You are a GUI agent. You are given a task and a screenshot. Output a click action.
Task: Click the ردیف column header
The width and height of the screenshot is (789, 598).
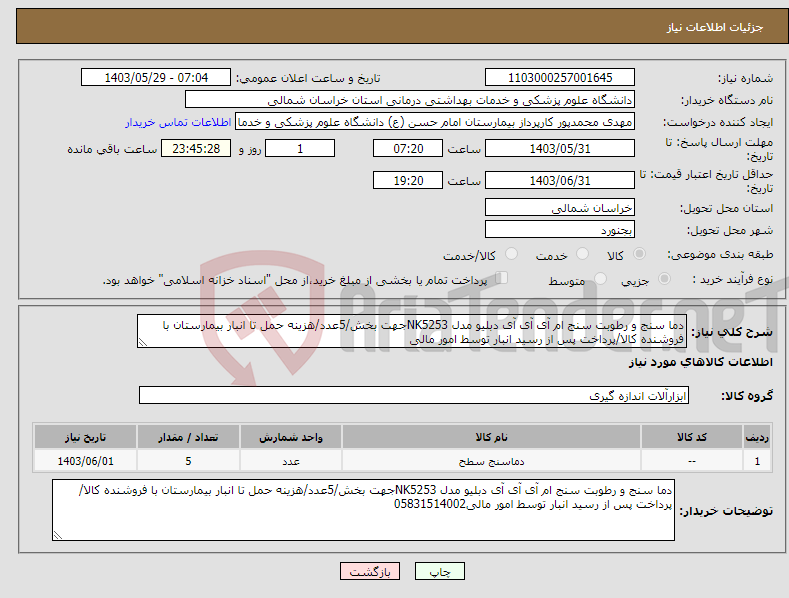pyautogui.click(x=757, y=437)
